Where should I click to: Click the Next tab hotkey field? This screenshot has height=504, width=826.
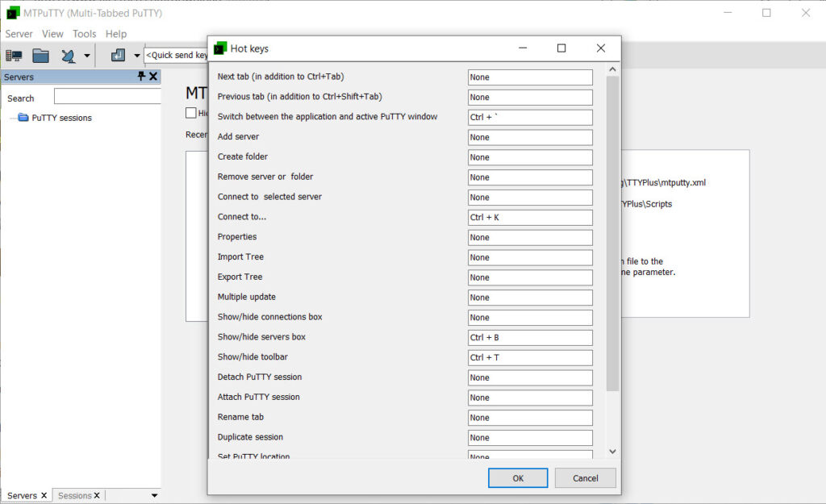(x=530, y=77)
